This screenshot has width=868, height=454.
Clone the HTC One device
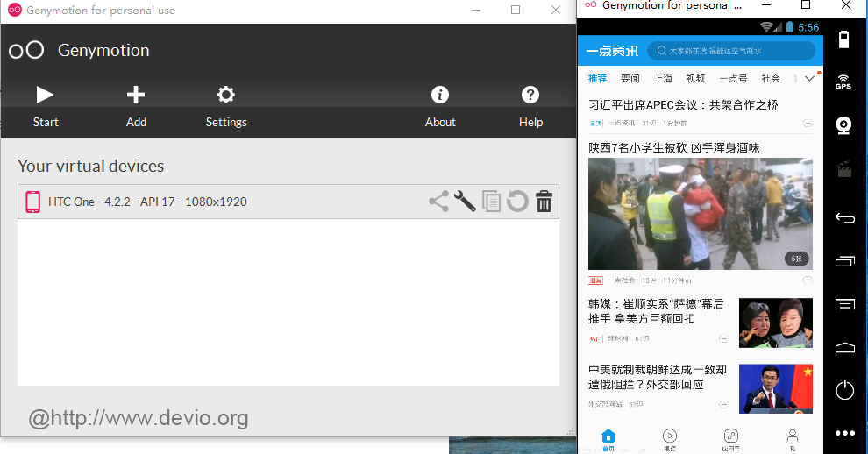pos(492,202)
